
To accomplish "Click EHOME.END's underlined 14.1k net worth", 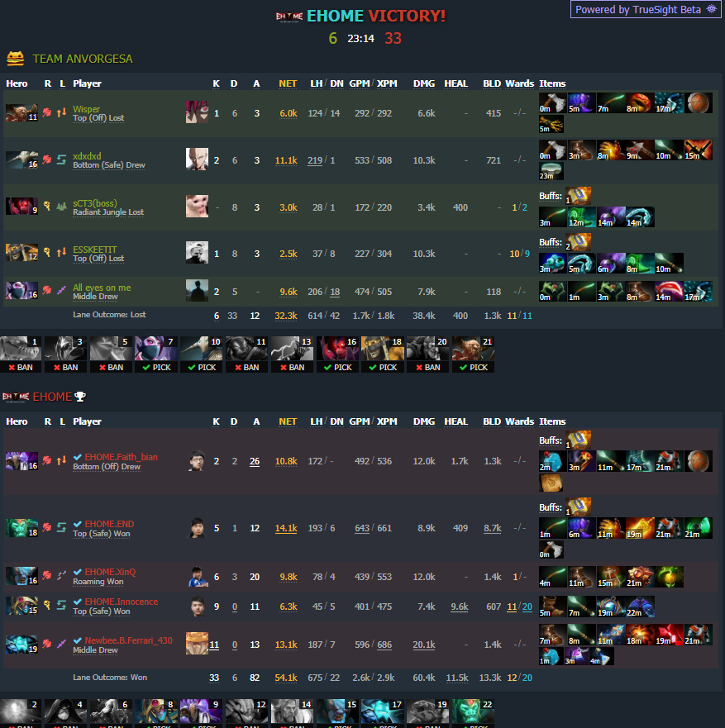I will coord(286,528).
